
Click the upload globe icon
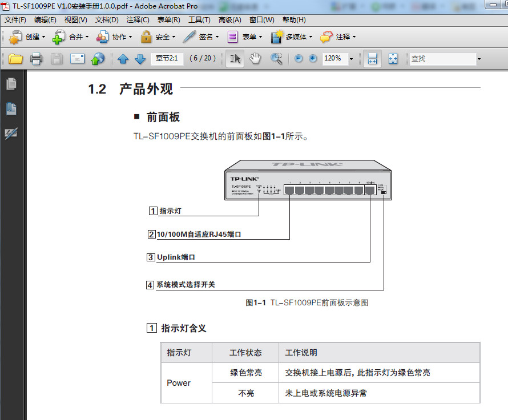[98, 59]
